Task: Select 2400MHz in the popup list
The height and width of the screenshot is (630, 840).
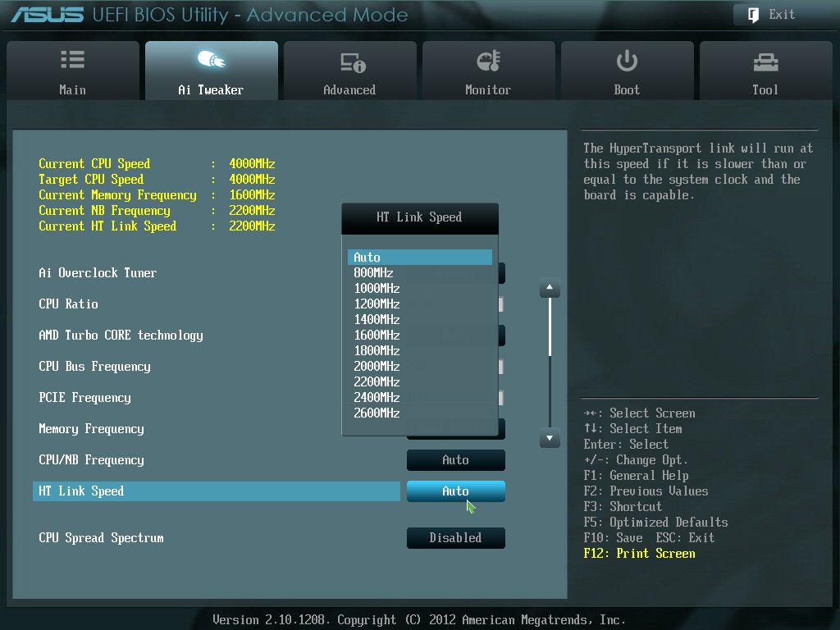Action: click(419, 397)
